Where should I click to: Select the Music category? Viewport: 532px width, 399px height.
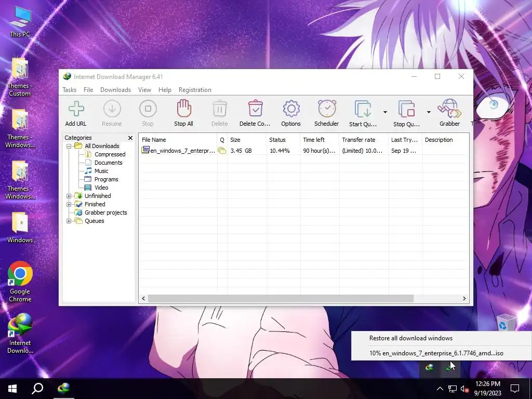coord(101,171)
